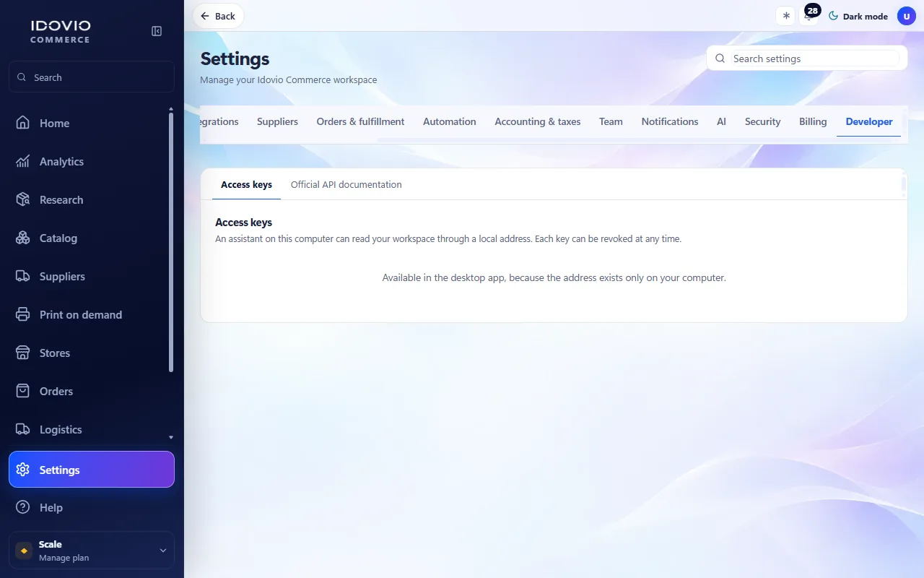
Task: Click the sidebar scrollbar thumb
Action: 171,242
